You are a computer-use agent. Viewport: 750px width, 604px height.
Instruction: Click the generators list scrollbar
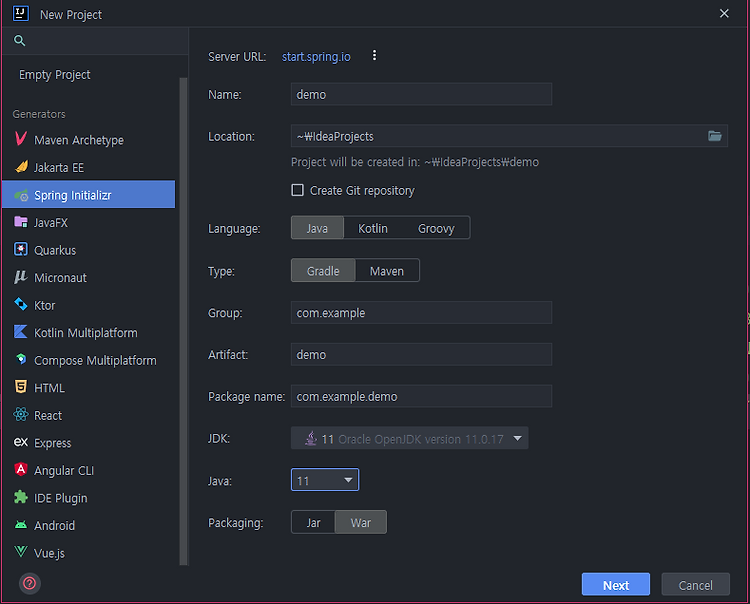(183, 320)
